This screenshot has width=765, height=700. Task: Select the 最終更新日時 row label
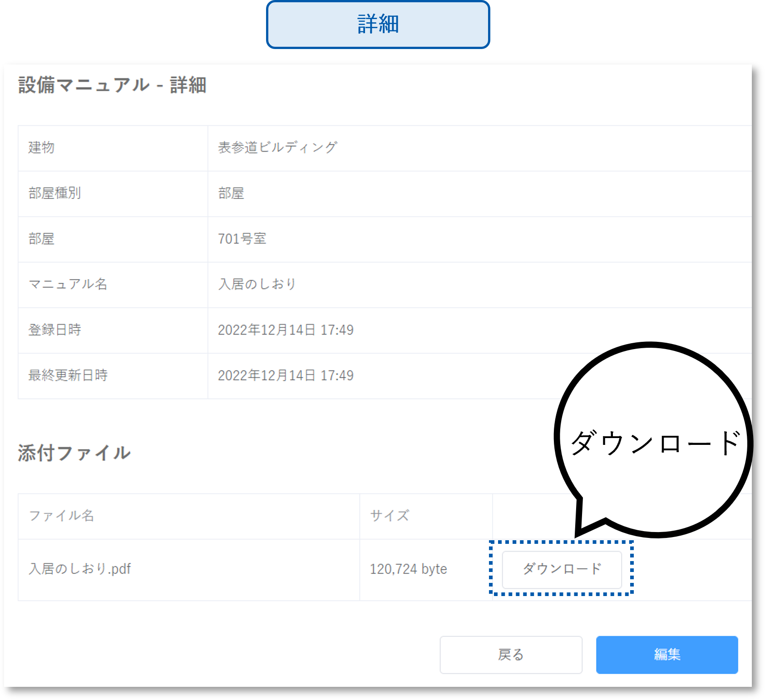[x=68, y=375]
